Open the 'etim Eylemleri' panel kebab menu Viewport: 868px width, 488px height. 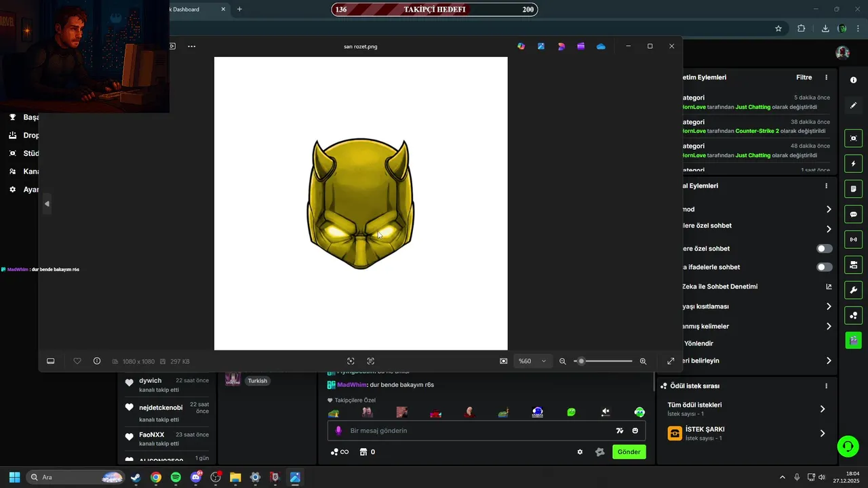(826, 77)
